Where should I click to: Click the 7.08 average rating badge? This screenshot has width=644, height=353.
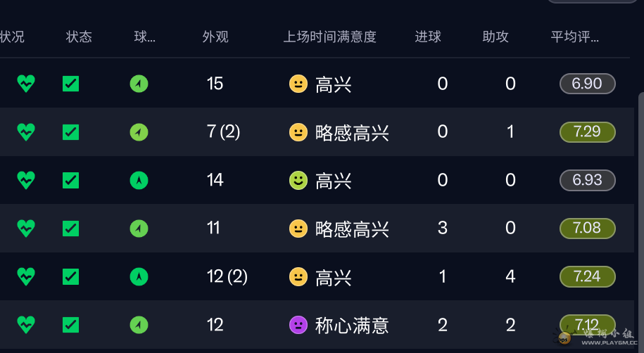coord(587,228)
